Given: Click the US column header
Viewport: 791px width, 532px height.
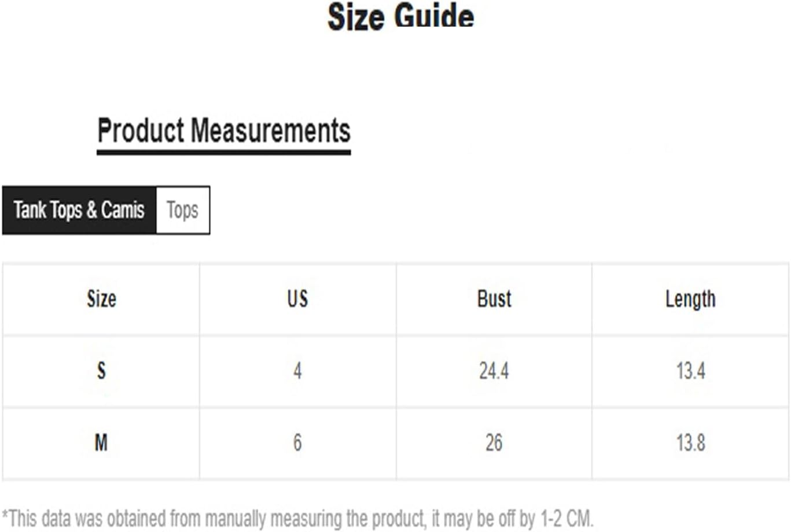Looking at the screenshot, I should coord(297,299).
